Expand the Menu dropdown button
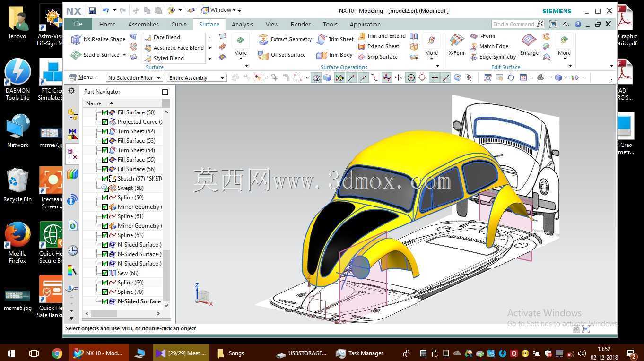Viewport: 644px width, 361px height. coord(83,77)
